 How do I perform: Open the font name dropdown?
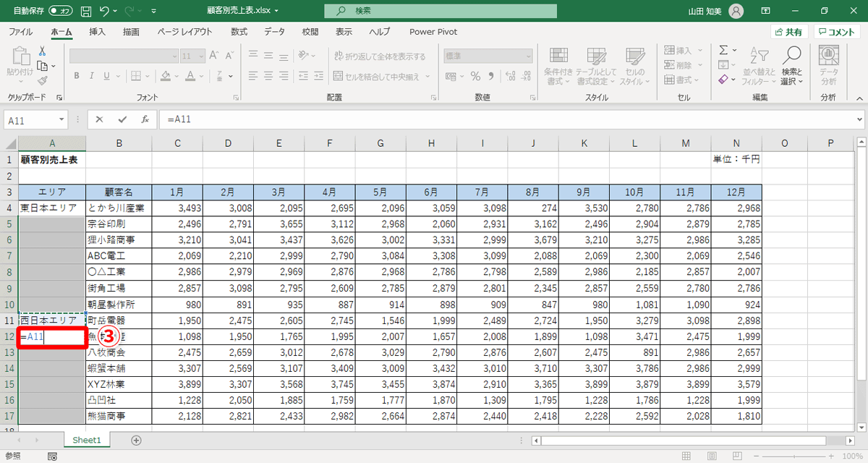coord(174,56)
